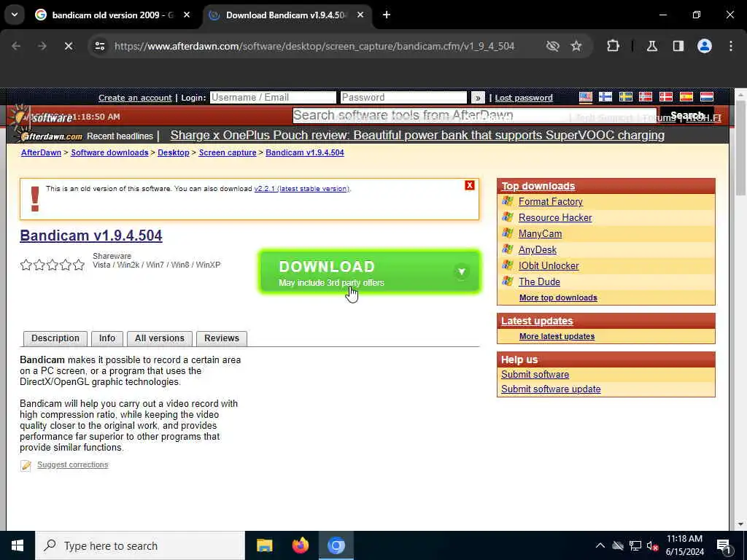Launch Firefox from the taskbar

[300, 545]
